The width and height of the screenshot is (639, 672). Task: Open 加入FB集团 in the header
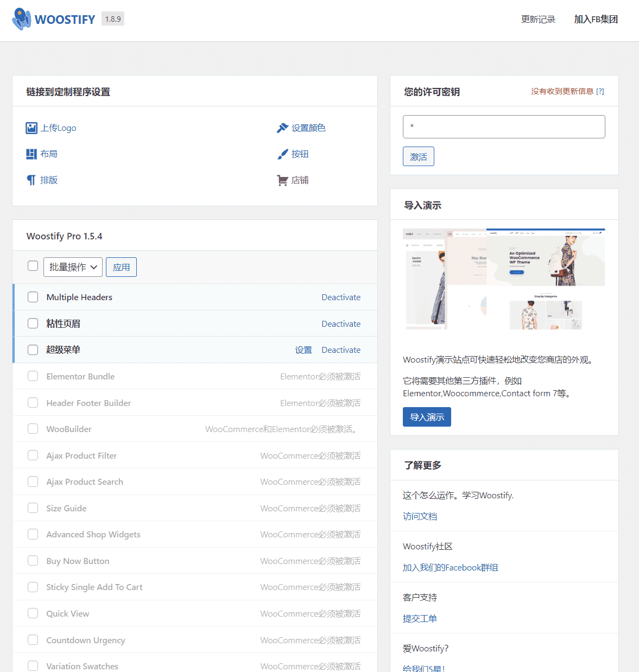tap(596, 20)
